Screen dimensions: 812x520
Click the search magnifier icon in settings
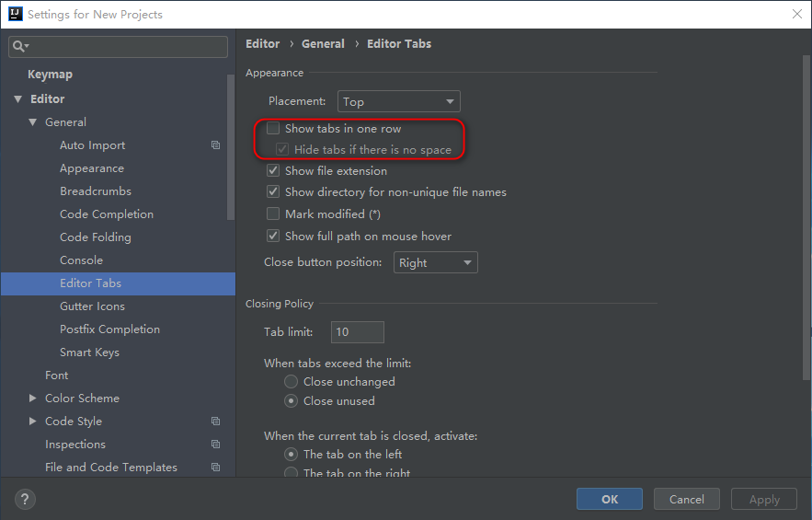(x=17, y=47)
